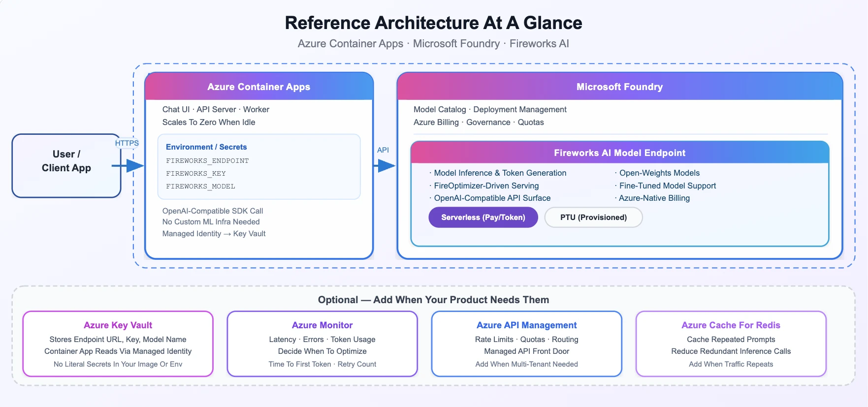Click the Microsoft Foundry header bar

pos(620,87)
